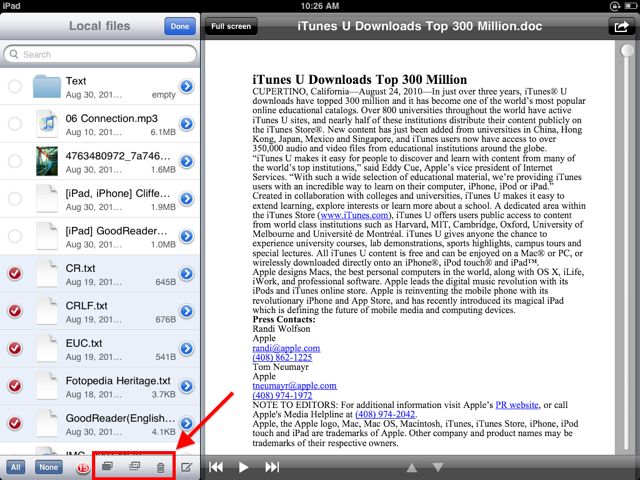Tap the CR.txt document icon
This screenshot has height=480, width=640.
47,273
